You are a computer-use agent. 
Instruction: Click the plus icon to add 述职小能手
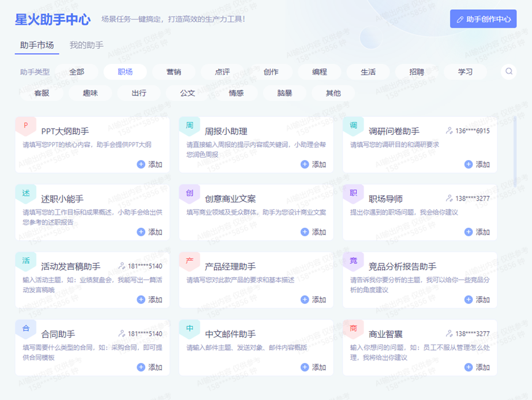point(141,232)
